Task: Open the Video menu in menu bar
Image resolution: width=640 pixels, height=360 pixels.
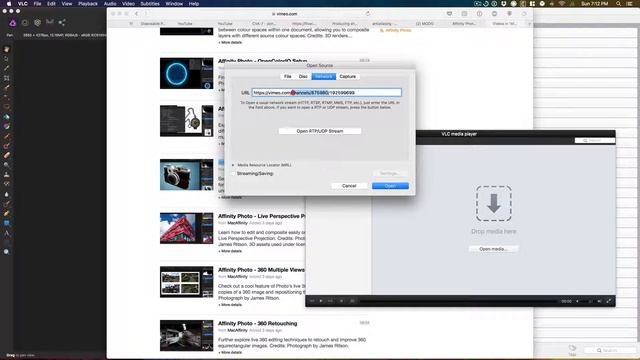Action: [128, 4]
